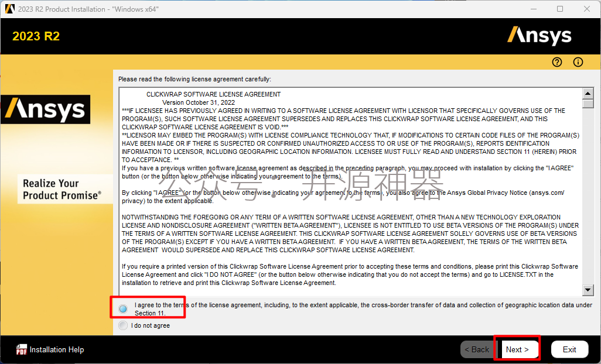Open the information icon
601x364 pixels.
578,62
